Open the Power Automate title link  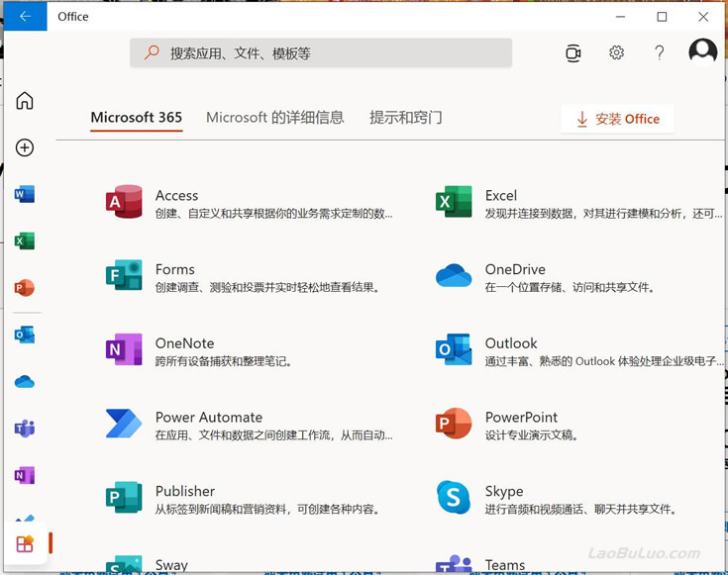coord(209,418)
